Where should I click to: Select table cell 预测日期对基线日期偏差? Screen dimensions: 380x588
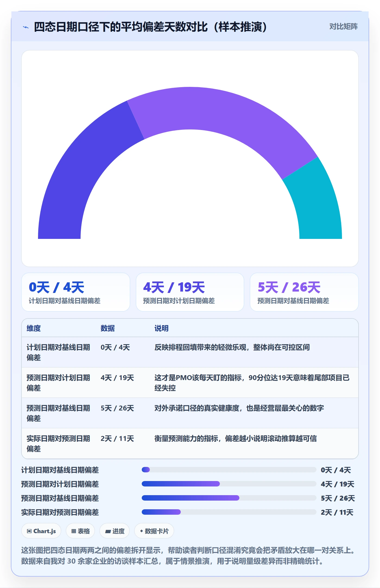(x=58, y=413)
